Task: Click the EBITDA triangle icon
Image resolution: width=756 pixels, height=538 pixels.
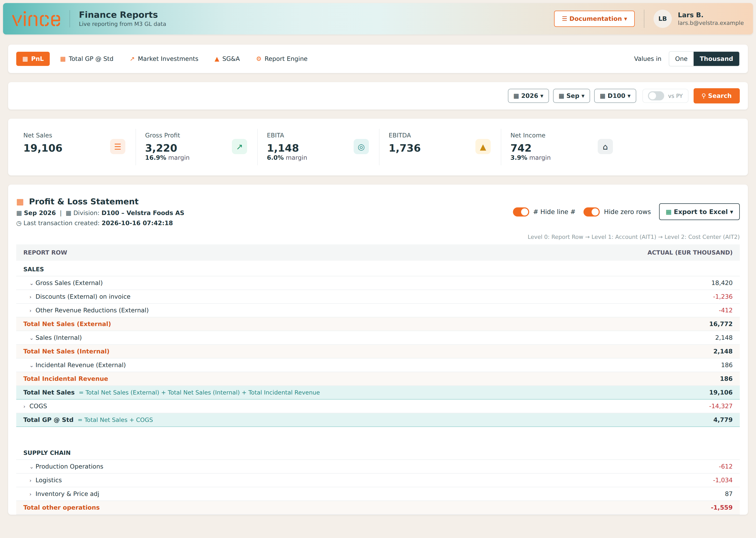Action: tap(483, 147)
